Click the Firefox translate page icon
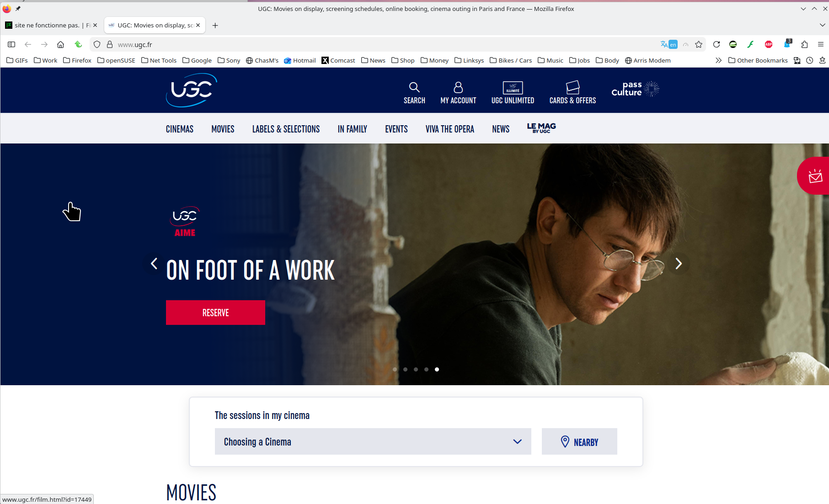Image resolution: width=829 pixels, height=504 pixels. [x=669, y=44]
